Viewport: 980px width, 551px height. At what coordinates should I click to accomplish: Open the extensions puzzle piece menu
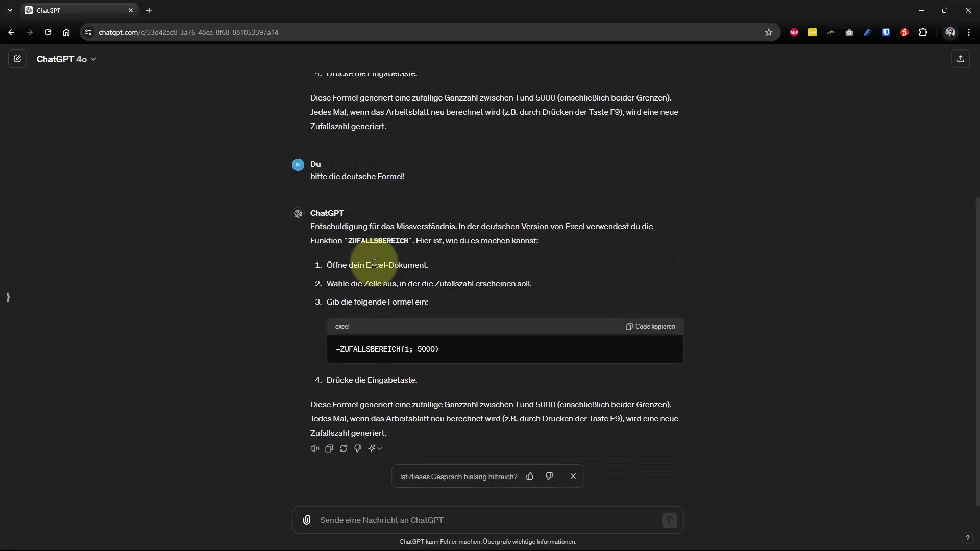point(923,32)
